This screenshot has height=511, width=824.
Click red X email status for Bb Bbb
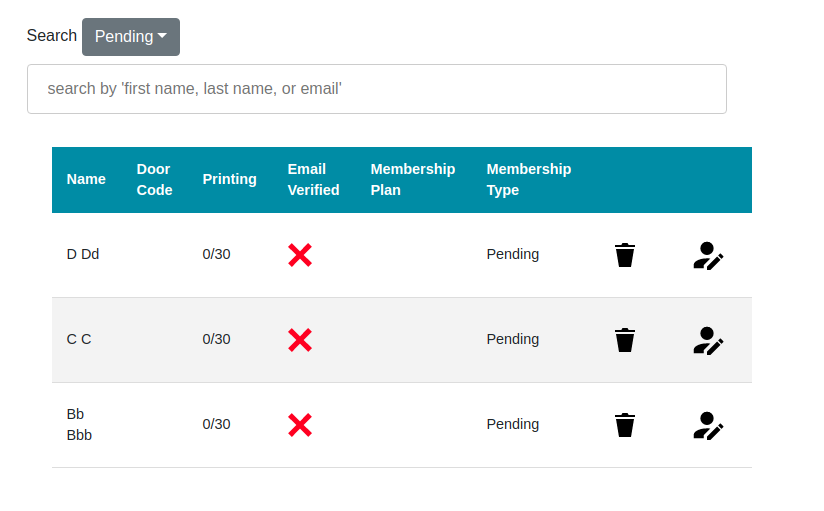[300, 425]
